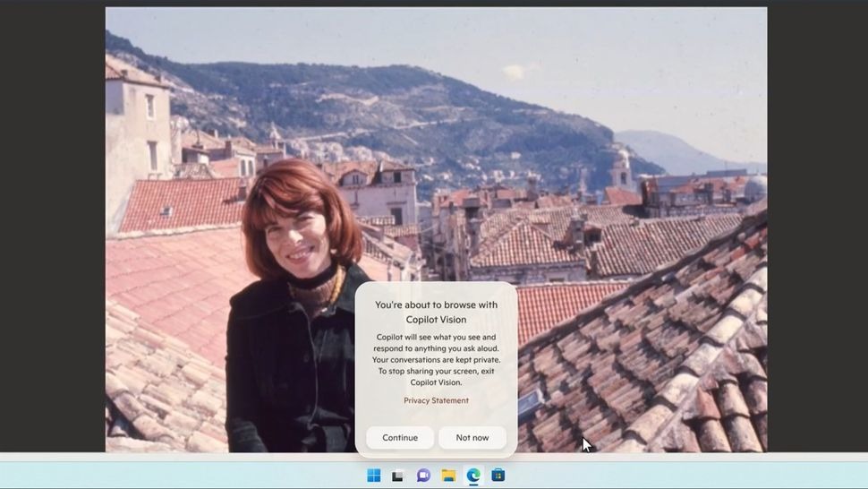Open the Windows Start menu

[374, 476]
